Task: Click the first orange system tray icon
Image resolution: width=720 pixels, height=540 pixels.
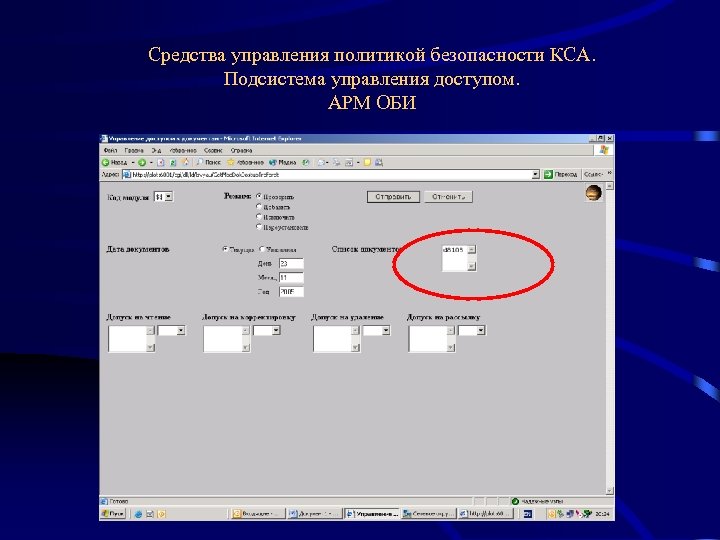Action: tap(552, 514)
